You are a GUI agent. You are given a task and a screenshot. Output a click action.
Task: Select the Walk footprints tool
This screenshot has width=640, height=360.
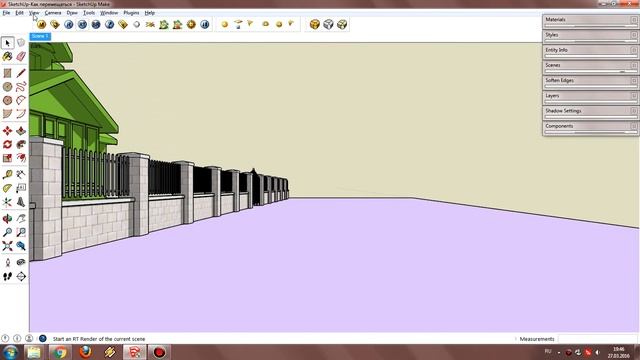7,276
